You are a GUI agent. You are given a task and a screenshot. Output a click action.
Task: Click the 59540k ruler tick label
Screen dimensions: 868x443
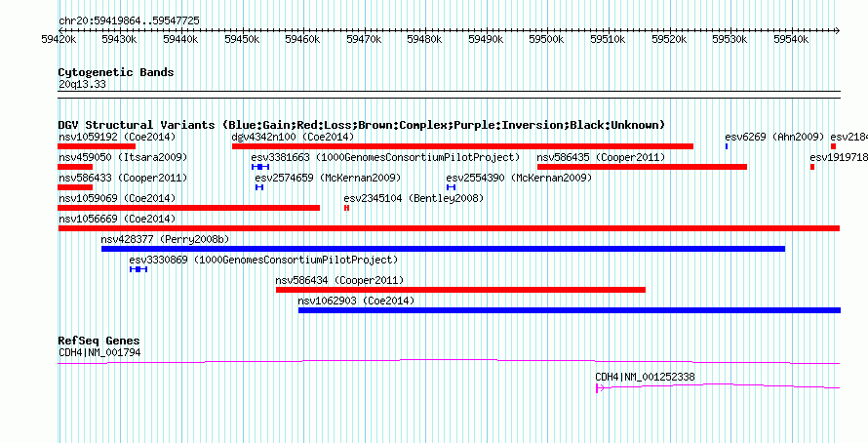pos(792,39)
